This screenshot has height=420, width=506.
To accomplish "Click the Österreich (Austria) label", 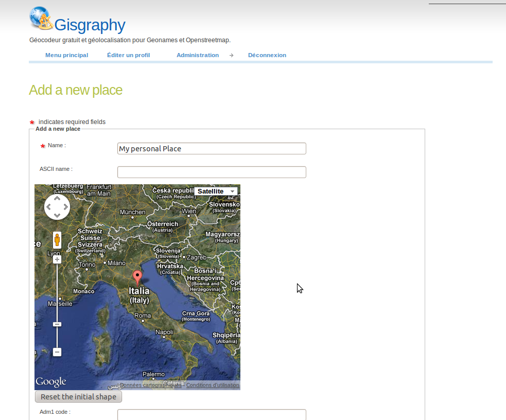I will [163, 226].
